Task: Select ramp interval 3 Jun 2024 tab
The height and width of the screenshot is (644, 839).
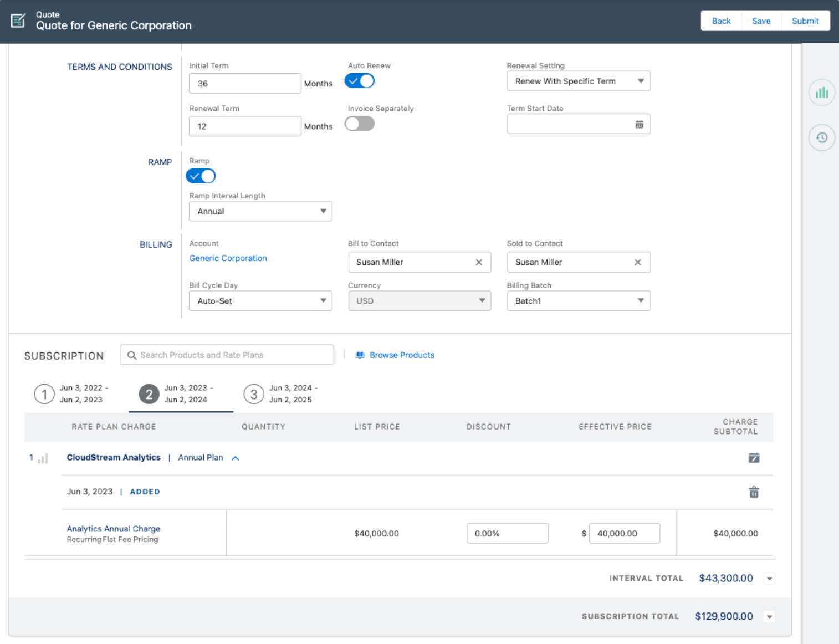Action: tap(285, 394)
